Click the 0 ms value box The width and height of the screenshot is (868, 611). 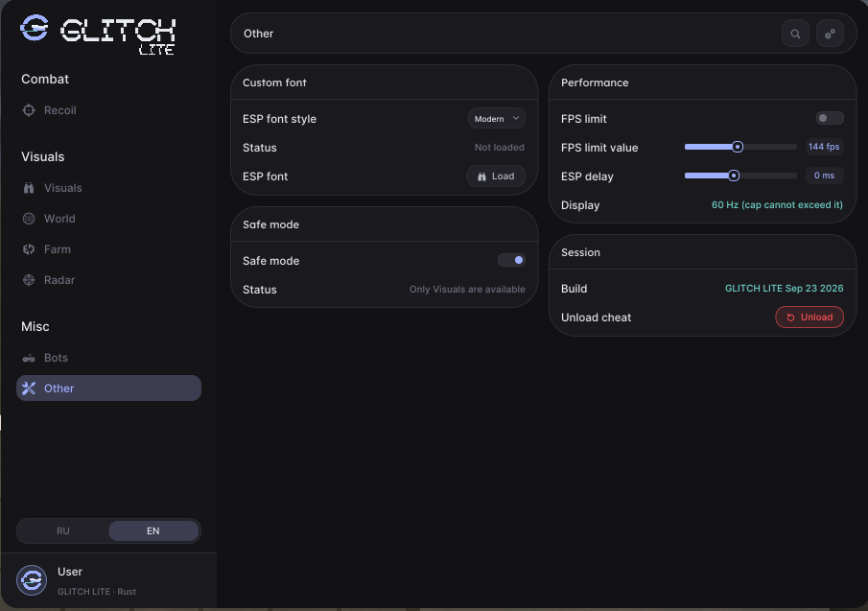pyautogui.click(x=824, y=176)
